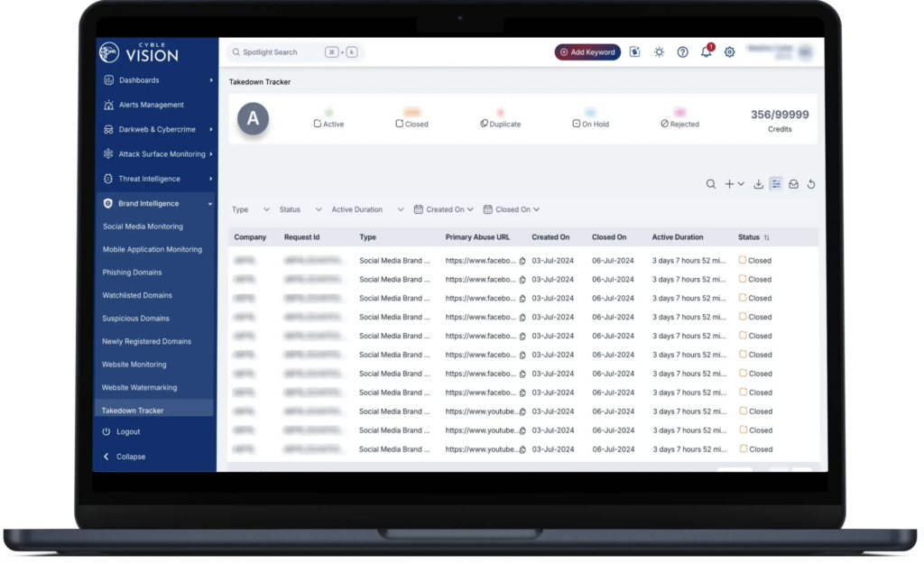The height and width of the screenshot is (564, 924).
Task: Toggle the On Hold status filter chip
Action: (x=590, y=122)
